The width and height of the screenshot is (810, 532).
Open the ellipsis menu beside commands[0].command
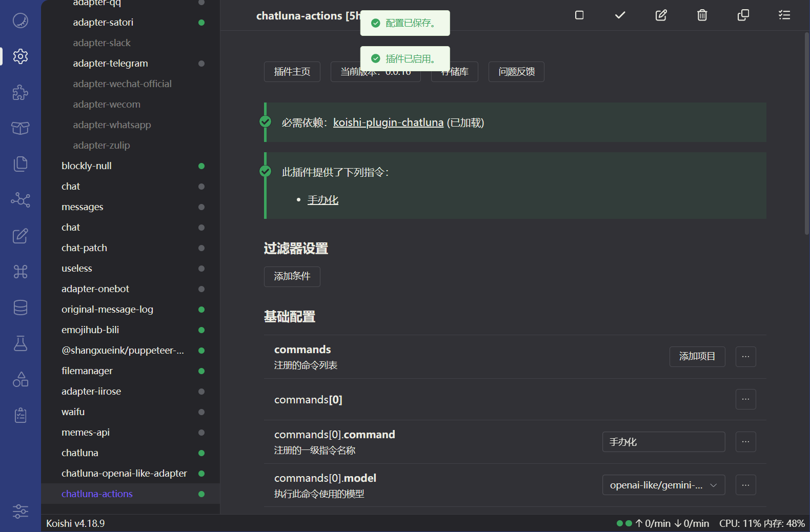pyautogui.click(x=745, y=442)
